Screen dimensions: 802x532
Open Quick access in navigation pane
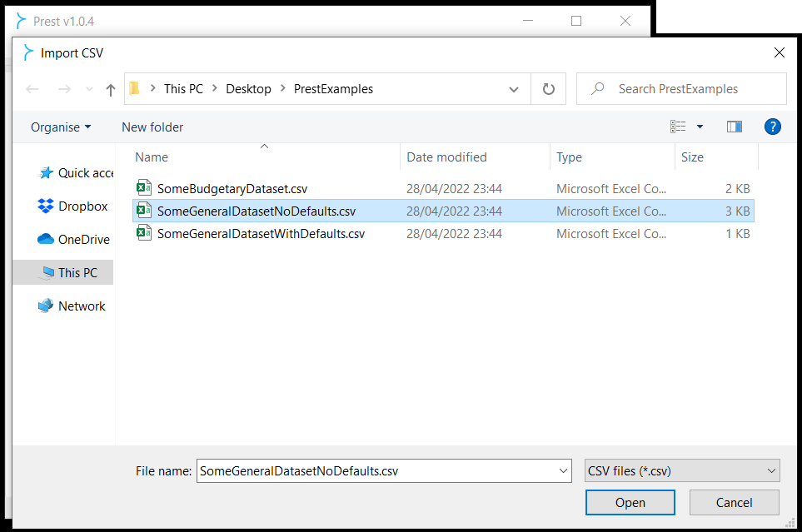pyautogui.click(x=76, y=173)
